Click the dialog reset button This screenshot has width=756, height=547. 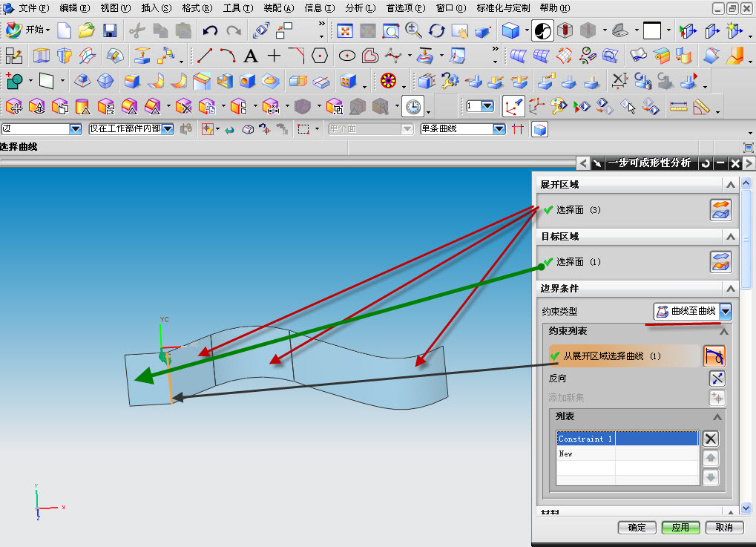pyautogui.click(x=706, y=163)
